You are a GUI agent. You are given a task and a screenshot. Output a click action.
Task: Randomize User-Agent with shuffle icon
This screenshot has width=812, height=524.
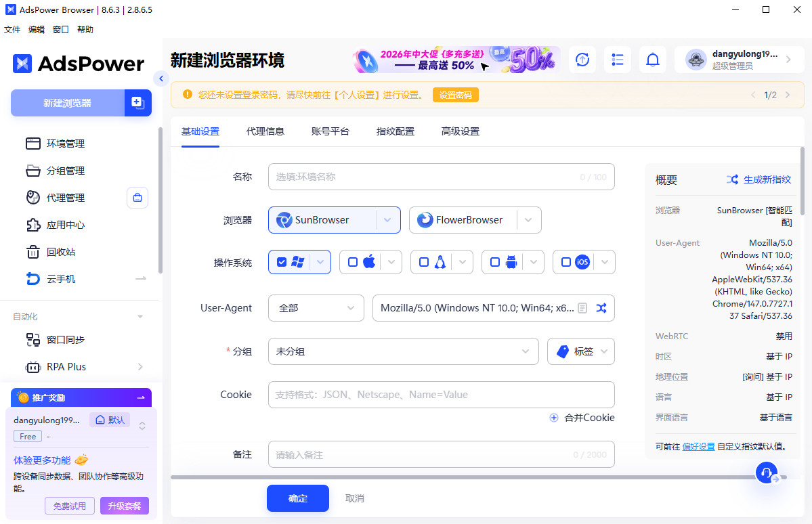point(601,308)
